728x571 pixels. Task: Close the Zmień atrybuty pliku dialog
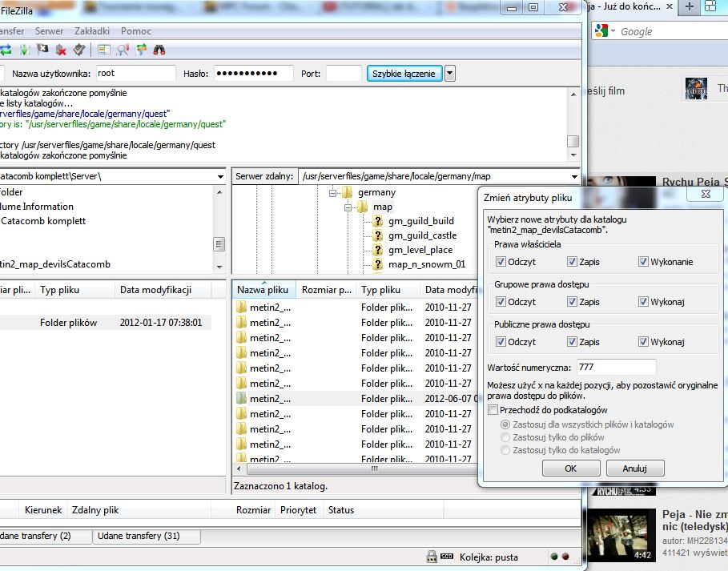pos(706,194)
